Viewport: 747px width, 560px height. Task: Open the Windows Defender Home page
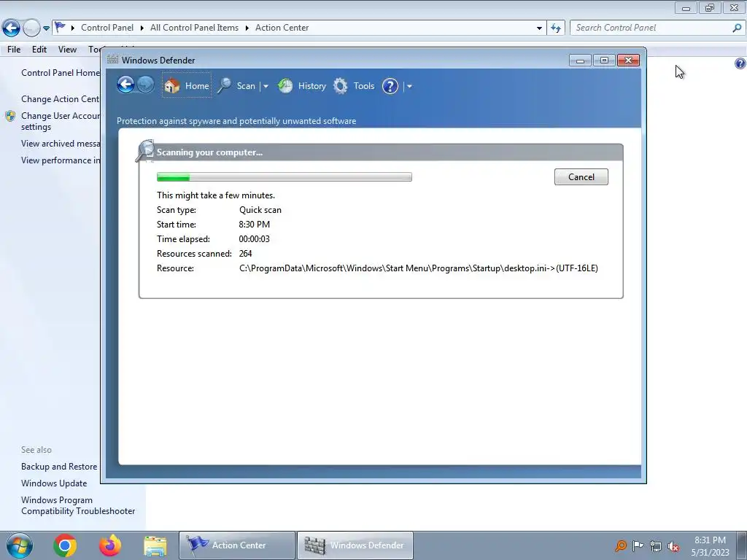[187, 86]
